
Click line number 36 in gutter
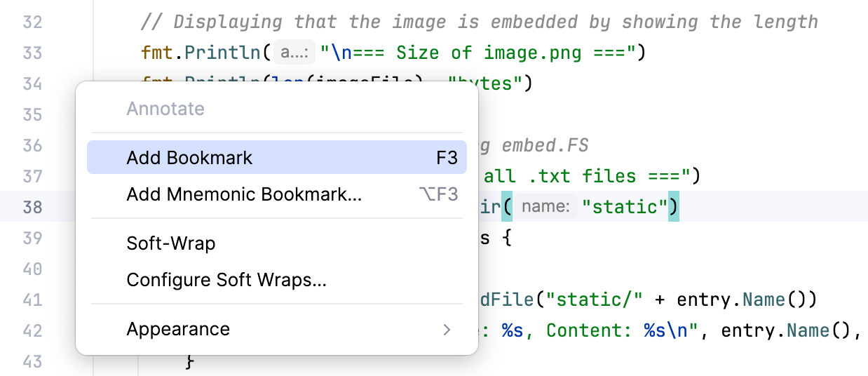33,145
